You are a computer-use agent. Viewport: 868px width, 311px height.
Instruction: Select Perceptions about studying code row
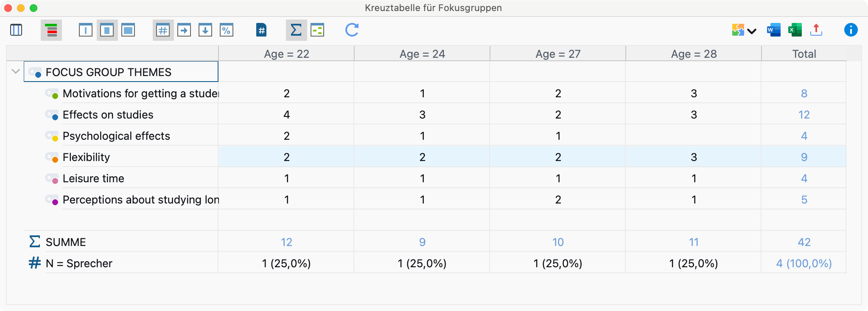point(140,200)
